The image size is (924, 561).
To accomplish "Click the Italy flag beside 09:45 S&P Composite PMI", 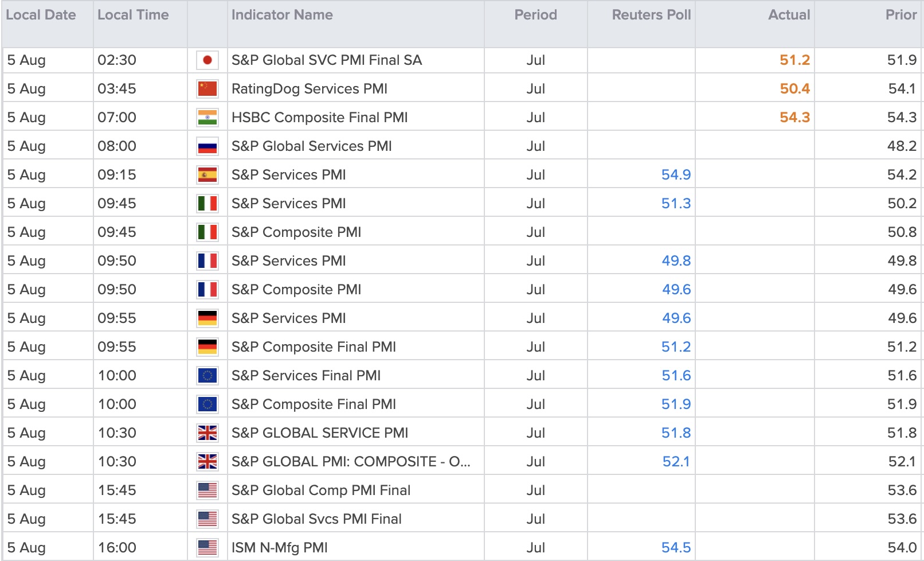I will (x=207, y=232).
